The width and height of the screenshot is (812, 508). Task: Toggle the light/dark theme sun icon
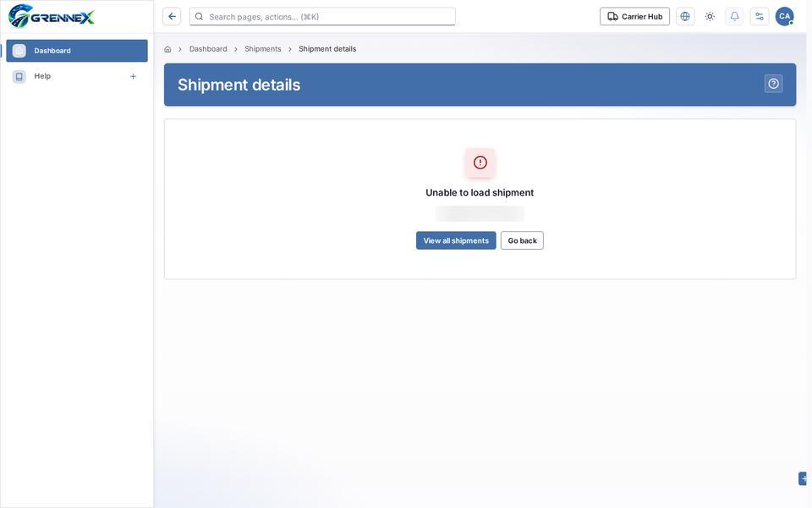pos(710,17)
